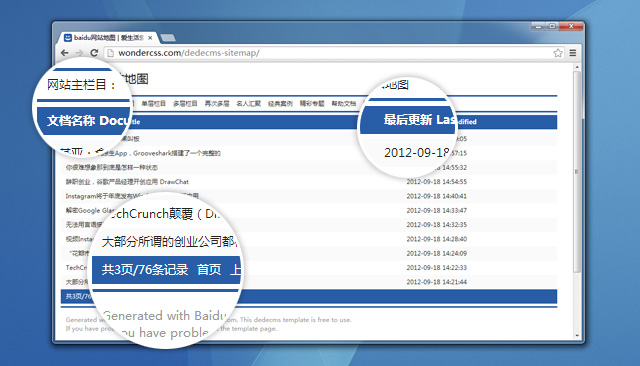Bookmark this page with the star icon
This screenshot has height=366, width=640.
tap(558, 53)
